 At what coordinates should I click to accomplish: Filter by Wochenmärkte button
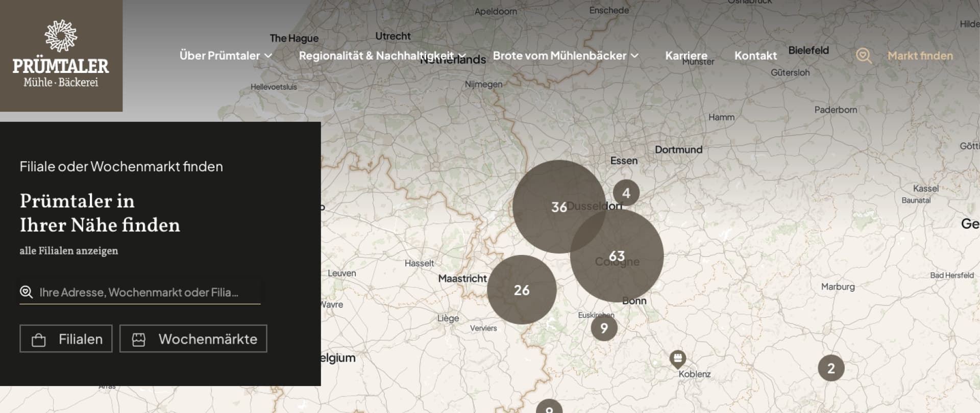[x=193, y=339]
